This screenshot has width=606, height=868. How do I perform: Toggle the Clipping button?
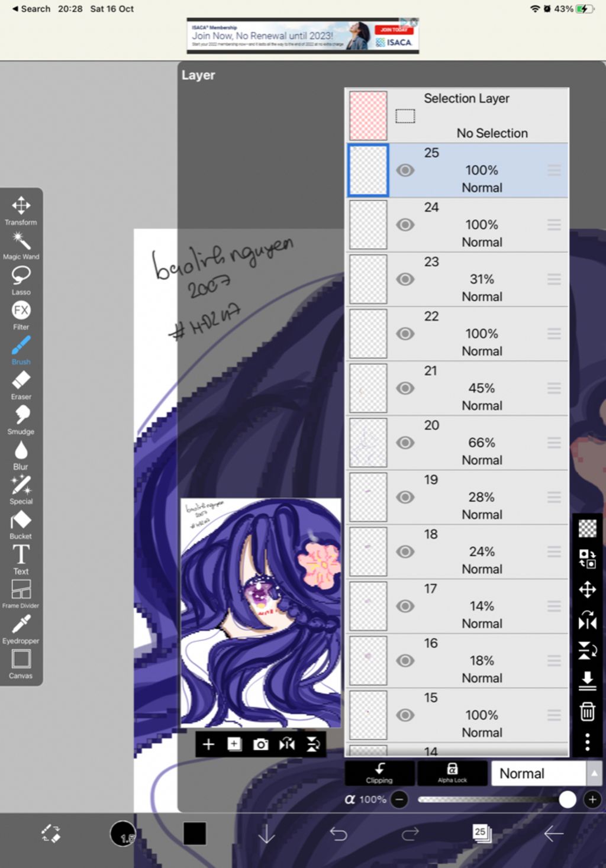pyautogui.click(x=379, y=773)
